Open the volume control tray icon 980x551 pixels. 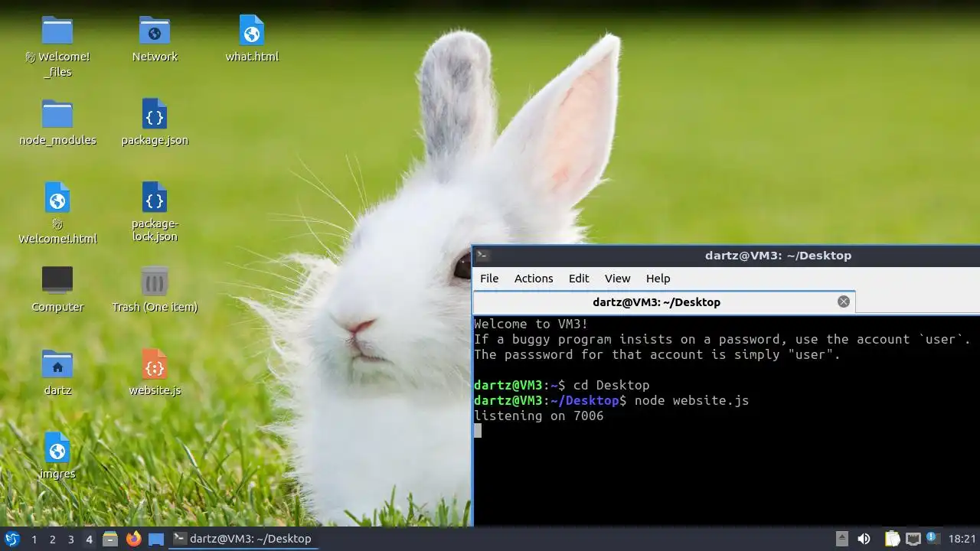tap(864, 539)
